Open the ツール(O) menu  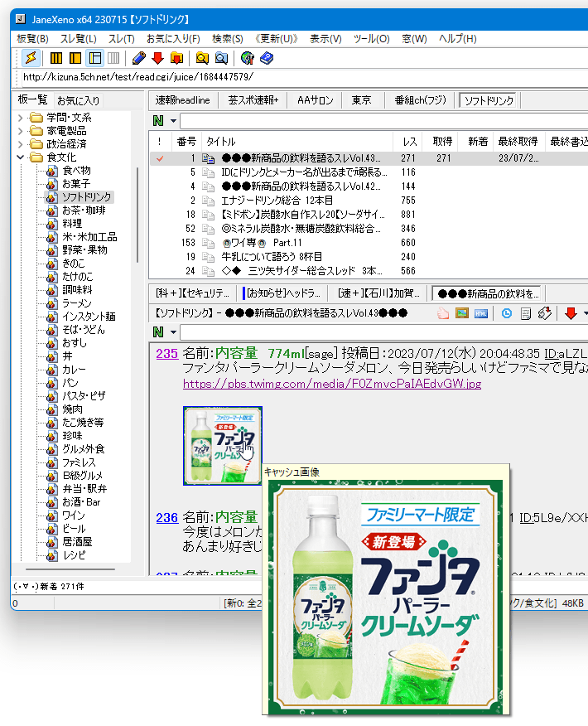click(x=372, y=39)
